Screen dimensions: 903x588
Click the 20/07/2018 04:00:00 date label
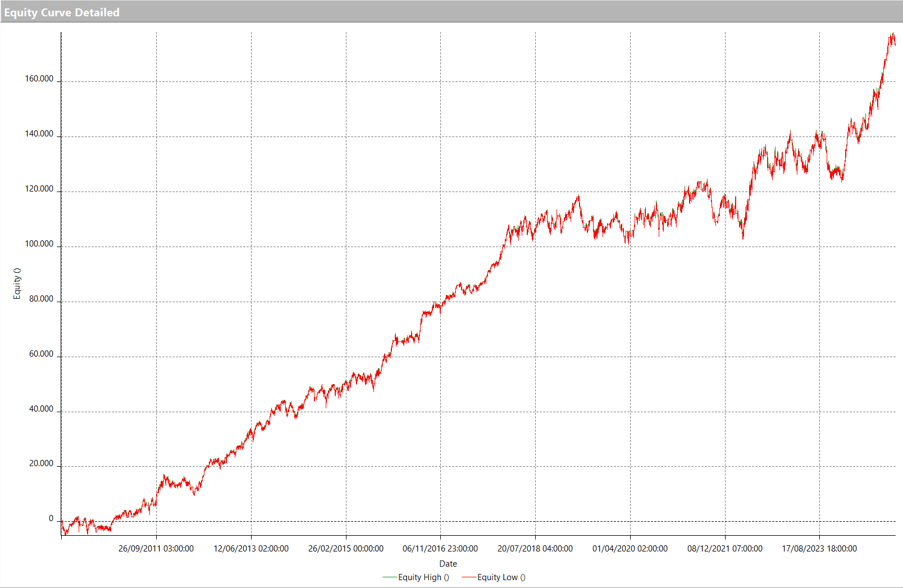pyautogui.click(x=535, y=549)
